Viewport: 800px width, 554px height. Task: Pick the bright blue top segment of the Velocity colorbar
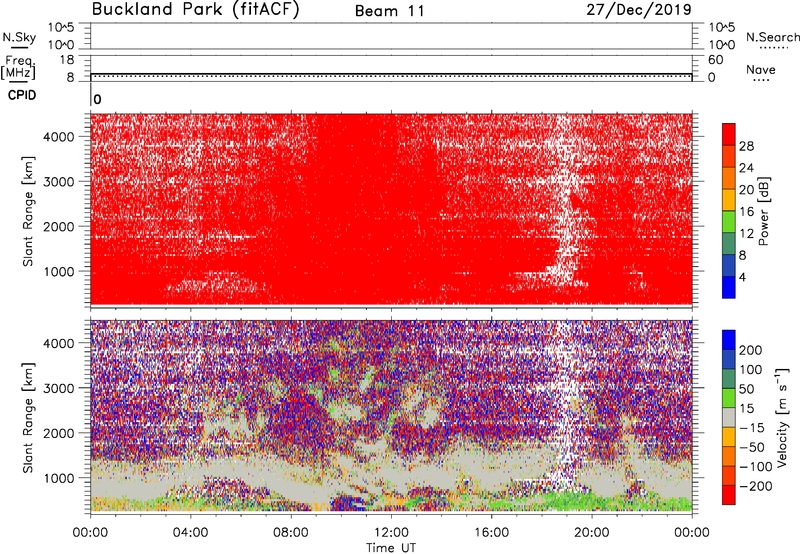pyautogui.click(x=729, y=340)
